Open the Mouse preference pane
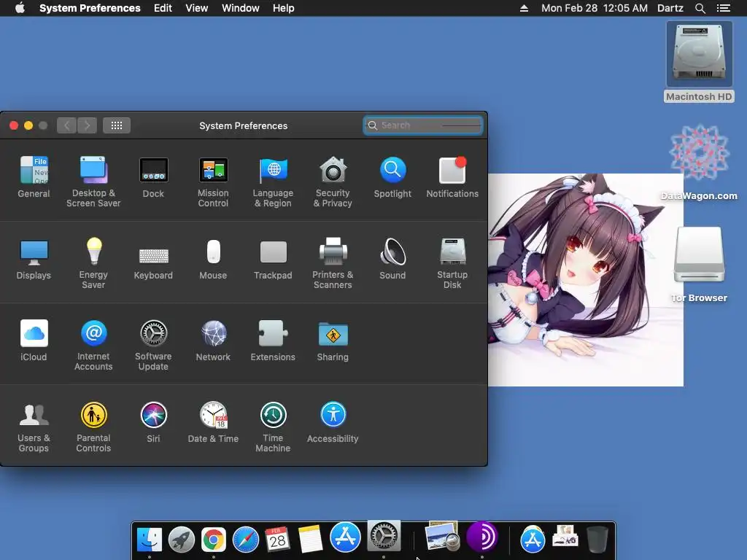The image size is (747, 560). coord(213,259)
